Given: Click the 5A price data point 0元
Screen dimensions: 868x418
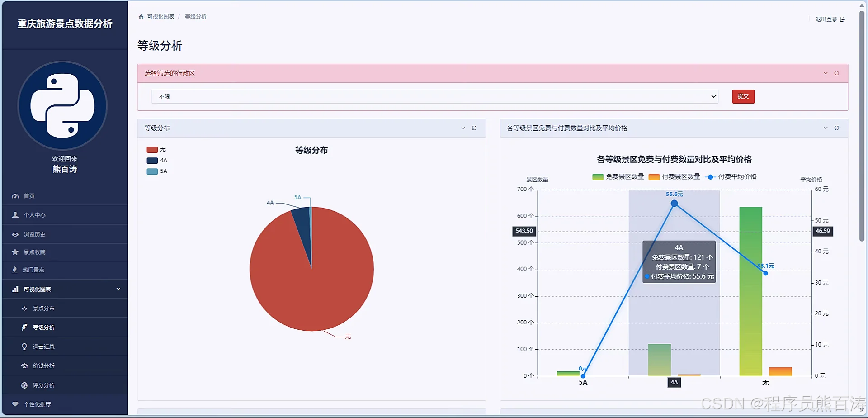Looking at the screenshot, I should tap(583, 376).
